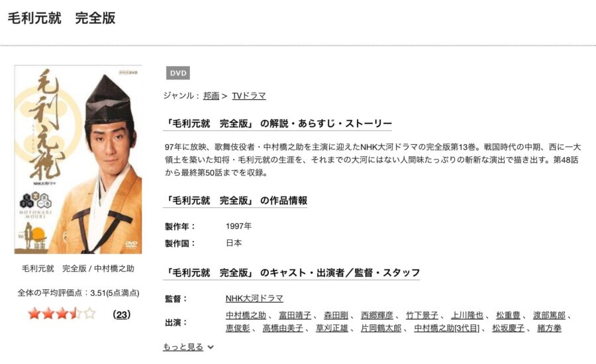Open cast link 西郷輝彦
The width and height of the screenshot is (596, 364).
(x=377, y=316)
